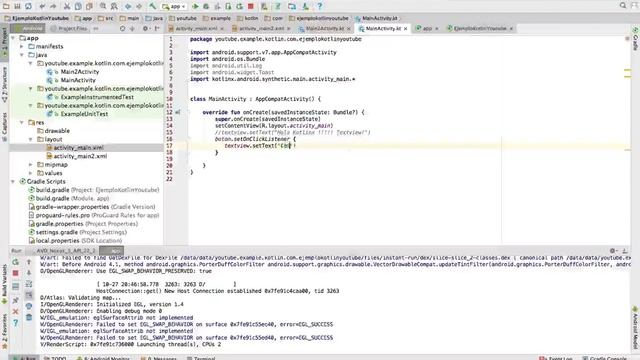The height and width of the screenshot is (360, 640).
Task: Click the Replace icon in toolbar
Action: point(114,6)
